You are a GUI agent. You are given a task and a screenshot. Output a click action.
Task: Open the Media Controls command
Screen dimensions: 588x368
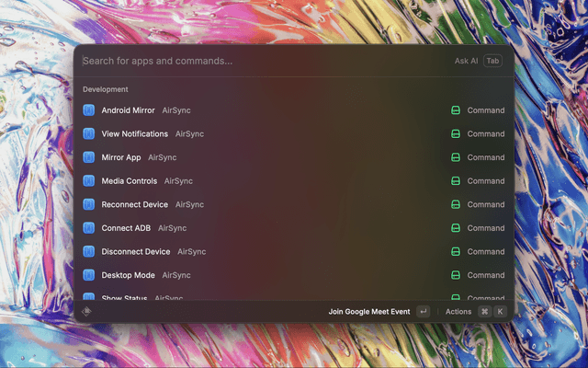tap(130, 181)
